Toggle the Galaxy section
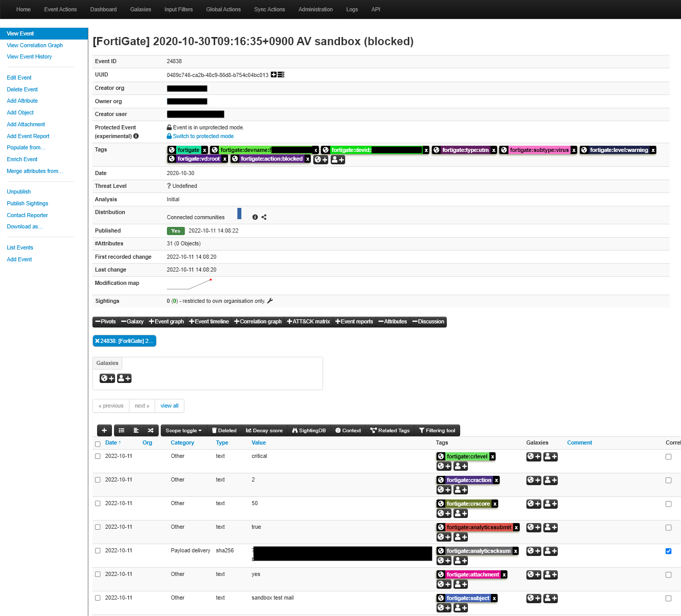This screenshot has width=681, height=616. tap(133, 322)
